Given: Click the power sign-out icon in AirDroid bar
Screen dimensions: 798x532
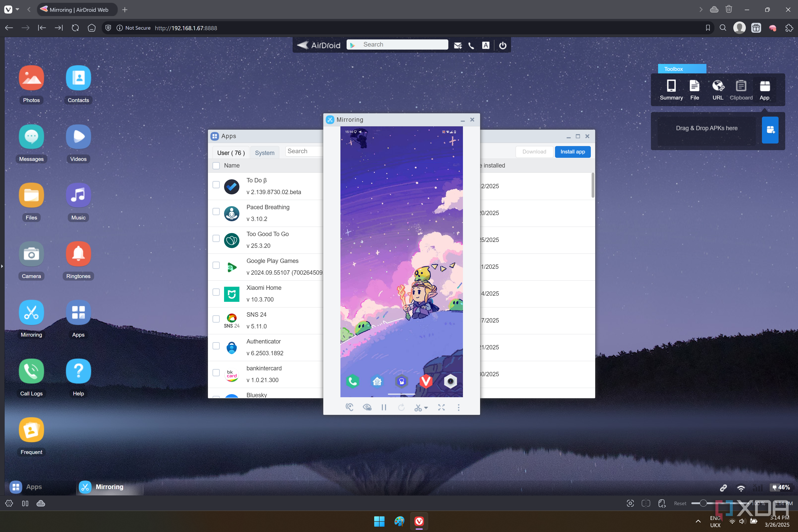Looking at the screenshot, I should pos(503,45).
